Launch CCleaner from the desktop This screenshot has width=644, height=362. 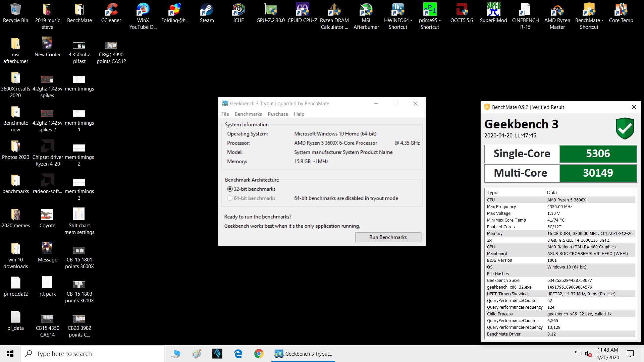111,13
